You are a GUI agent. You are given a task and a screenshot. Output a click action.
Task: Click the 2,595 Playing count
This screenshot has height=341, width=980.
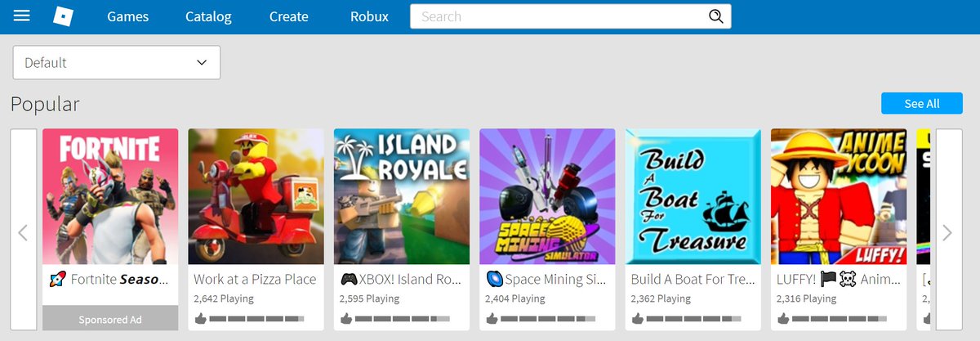pyautogui.click(x=369, y=298)
